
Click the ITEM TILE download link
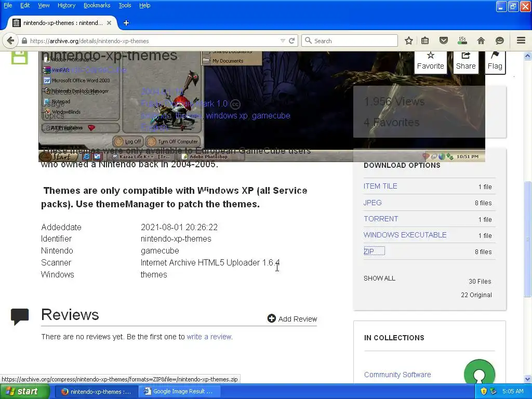pyautogui.click(x=380, y=186)
